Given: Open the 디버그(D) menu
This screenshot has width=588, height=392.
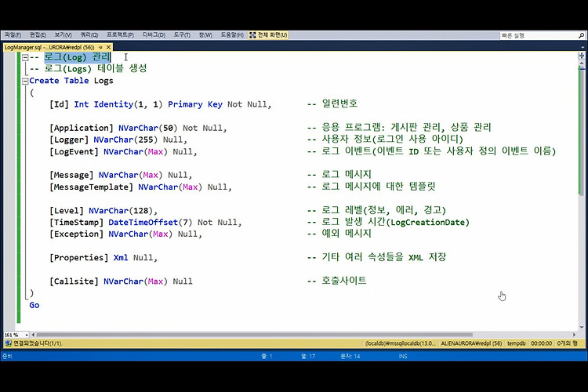Looking at the screenshot, I should (154, 34).
